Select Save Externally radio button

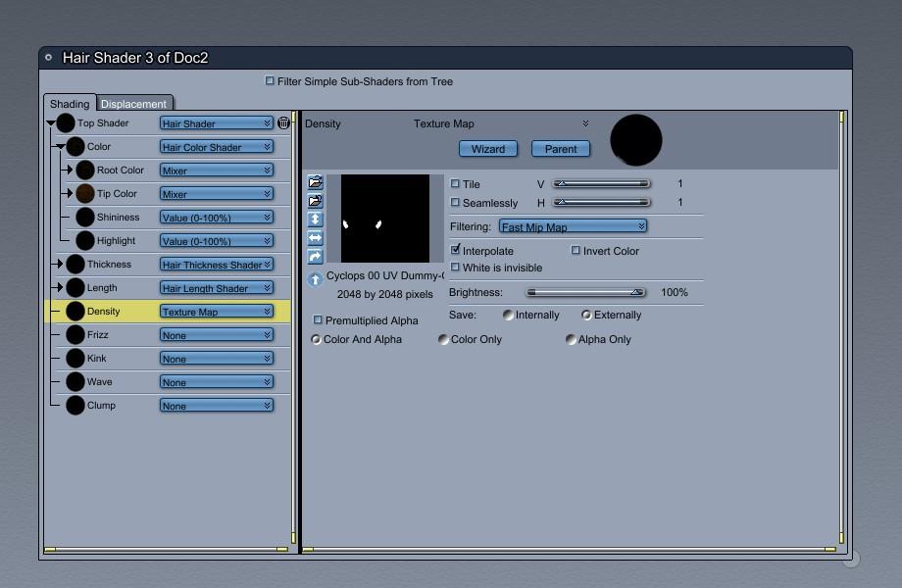click(586, 315)
